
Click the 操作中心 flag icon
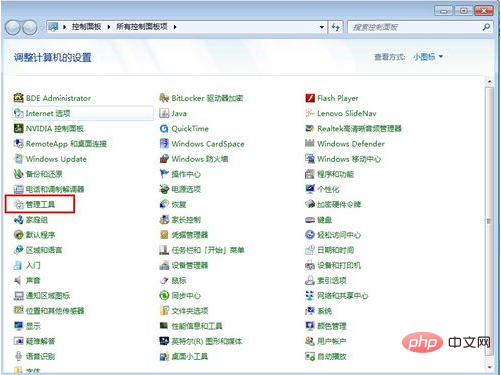pyautogui.click(x=164, y=174)
